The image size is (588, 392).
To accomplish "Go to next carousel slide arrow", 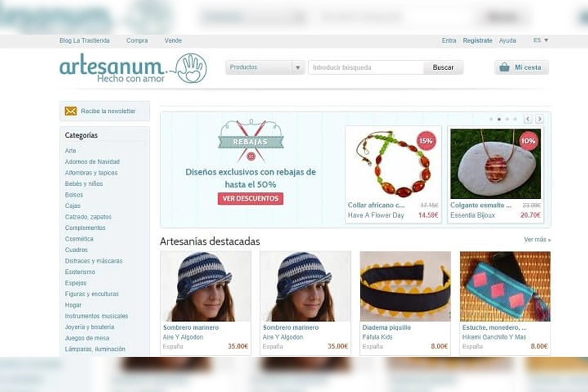I will click(539, 119).
